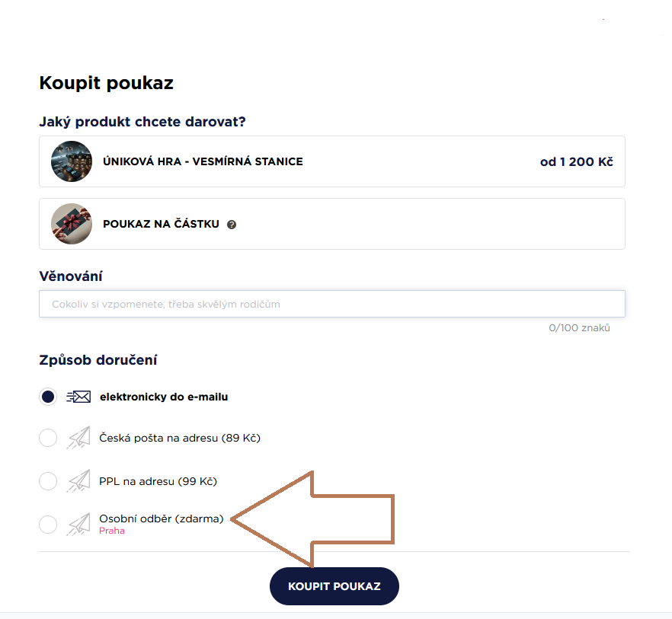Click the 'od 1 200 Kč' price
Screen dimensions: 672x619
tap(576, 161)
